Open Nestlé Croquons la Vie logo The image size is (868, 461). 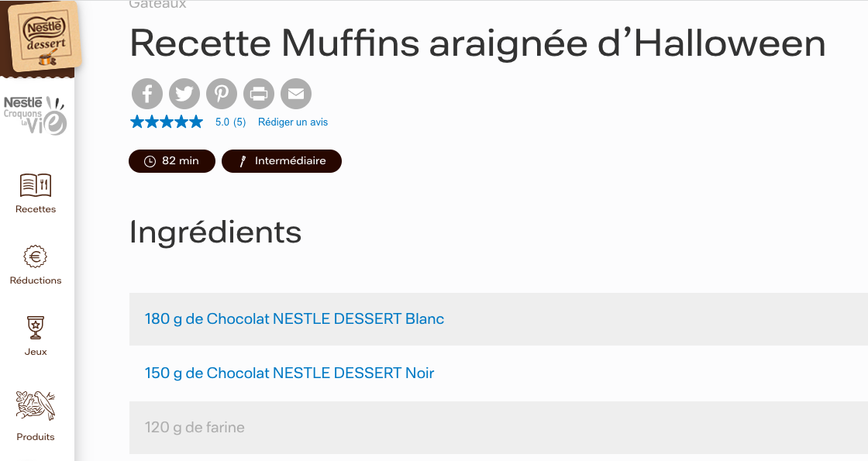coord(36,115)
